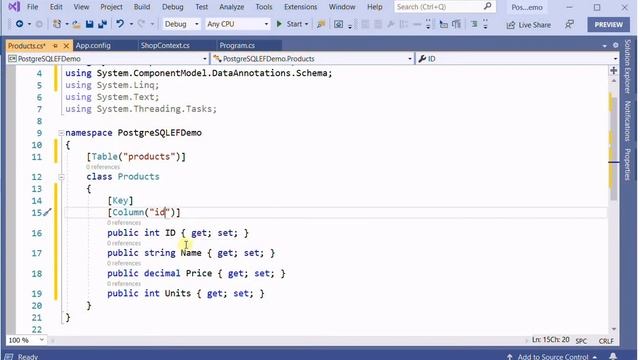This screenshot has width=640, height=360.
Task: Open the Tools menu
Action: (264, 7)
